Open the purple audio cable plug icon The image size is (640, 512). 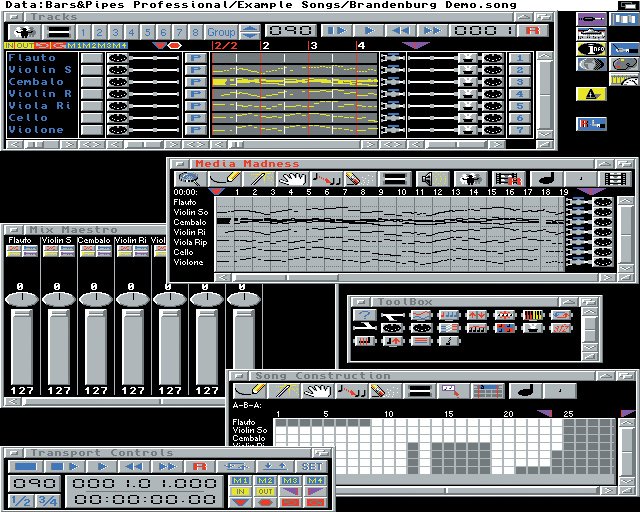click(x=591, y=19)
